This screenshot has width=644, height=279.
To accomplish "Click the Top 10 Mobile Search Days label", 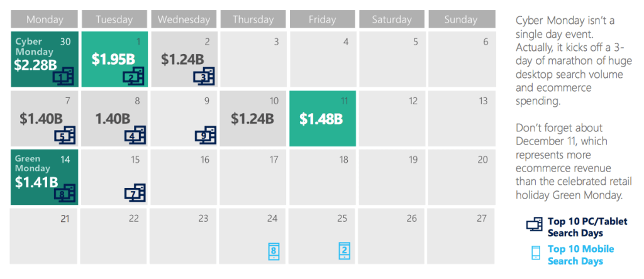I will click(580, 254).
